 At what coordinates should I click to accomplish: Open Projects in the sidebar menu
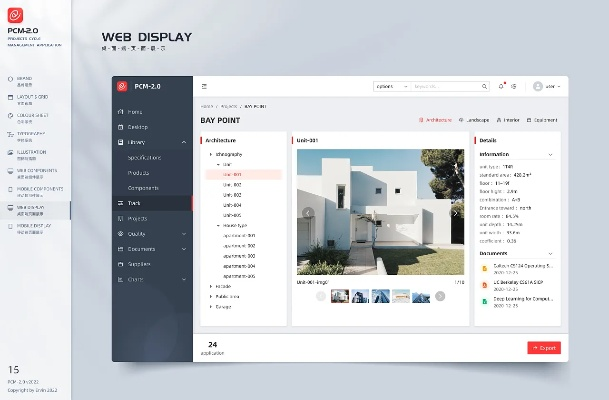[x=138, y=218]
